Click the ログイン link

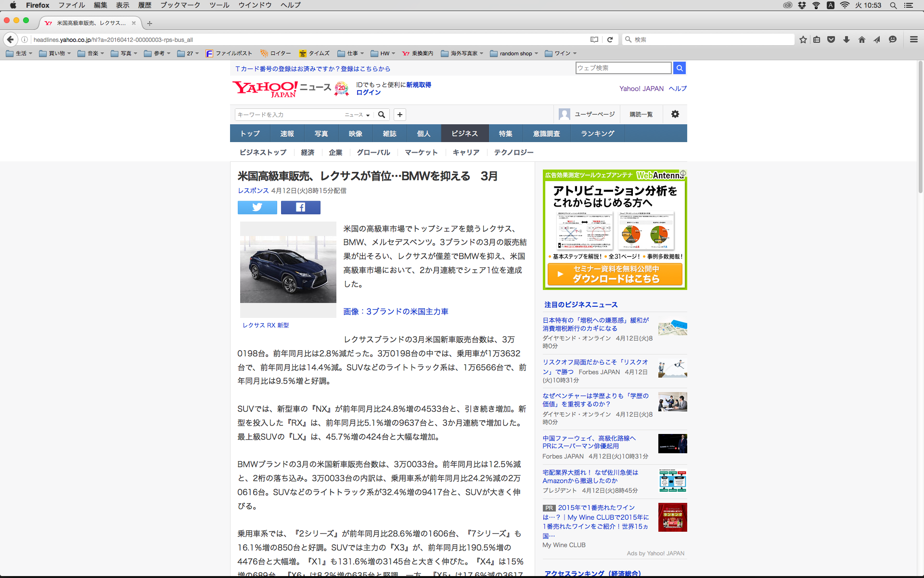click(368, 92)
